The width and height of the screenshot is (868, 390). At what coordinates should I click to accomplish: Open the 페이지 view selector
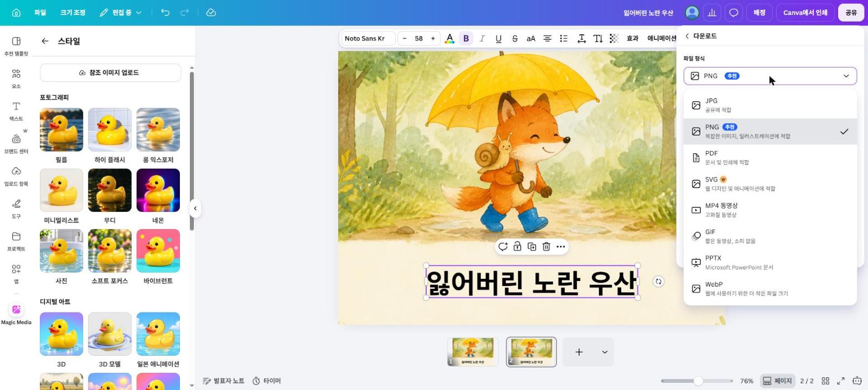[x=777, y=381]
